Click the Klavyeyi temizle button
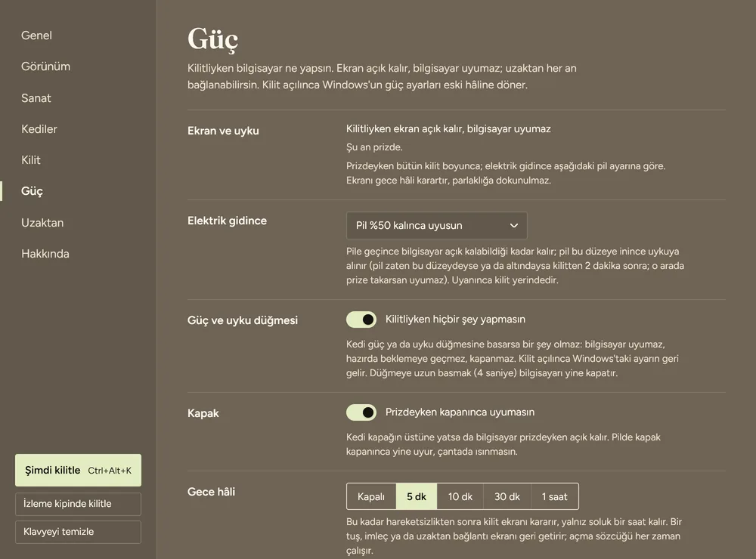Viewport: 756px width, 559px height. (x=78, y=532)
